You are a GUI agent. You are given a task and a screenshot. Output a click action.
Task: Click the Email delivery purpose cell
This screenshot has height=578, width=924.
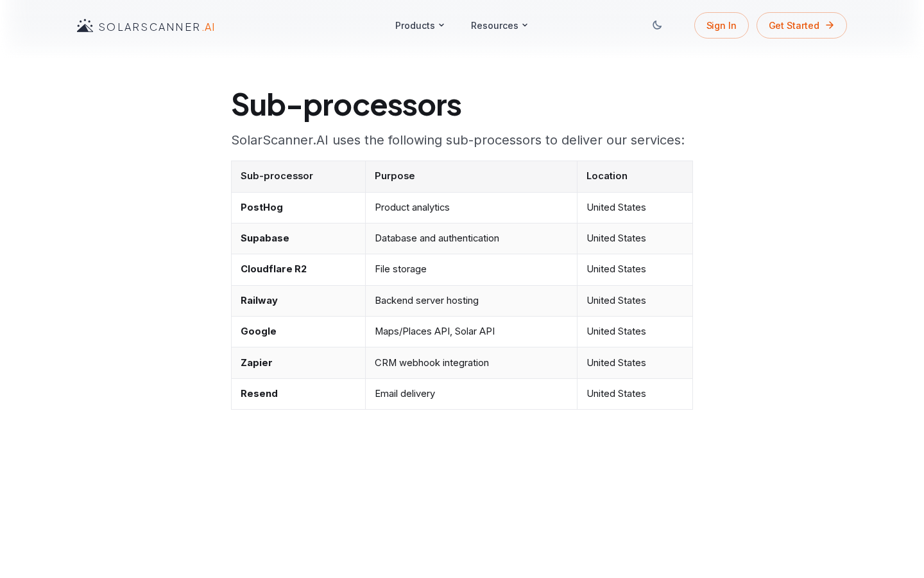pyautogui.click(x=472, y=394)
